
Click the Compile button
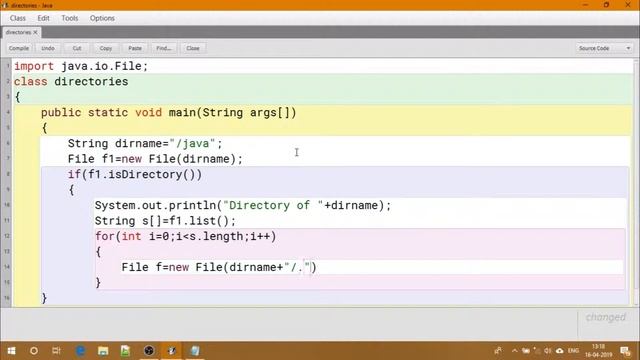coord(19,48)
